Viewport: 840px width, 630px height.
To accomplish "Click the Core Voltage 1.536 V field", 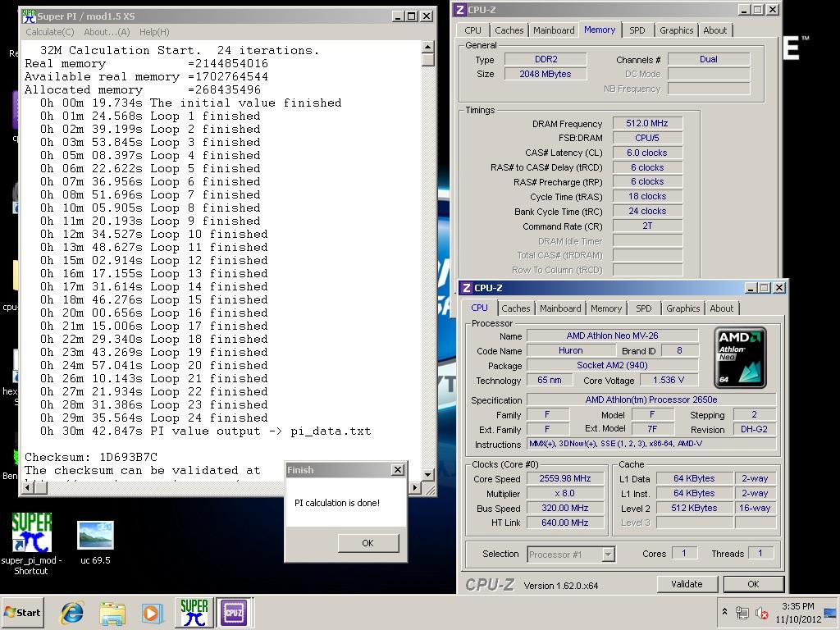I will pyautogui.click(x=668, y=380).
